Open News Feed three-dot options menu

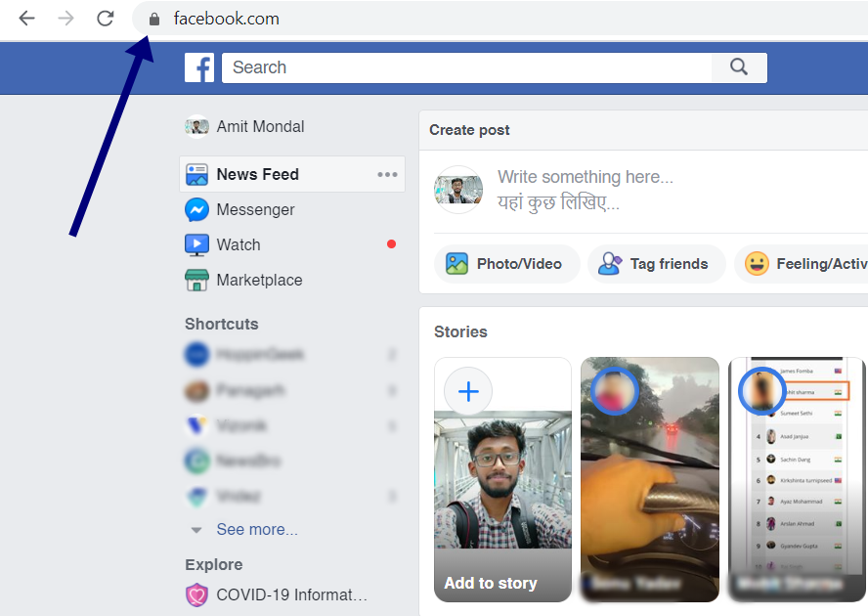click(x=387, y=174)
